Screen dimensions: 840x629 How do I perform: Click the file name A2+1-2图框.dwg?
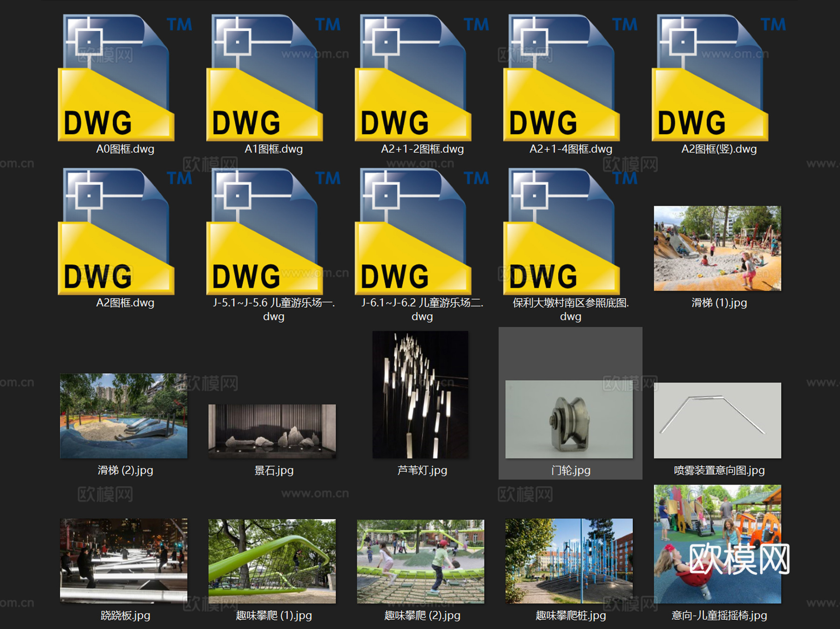coord(422,149)
